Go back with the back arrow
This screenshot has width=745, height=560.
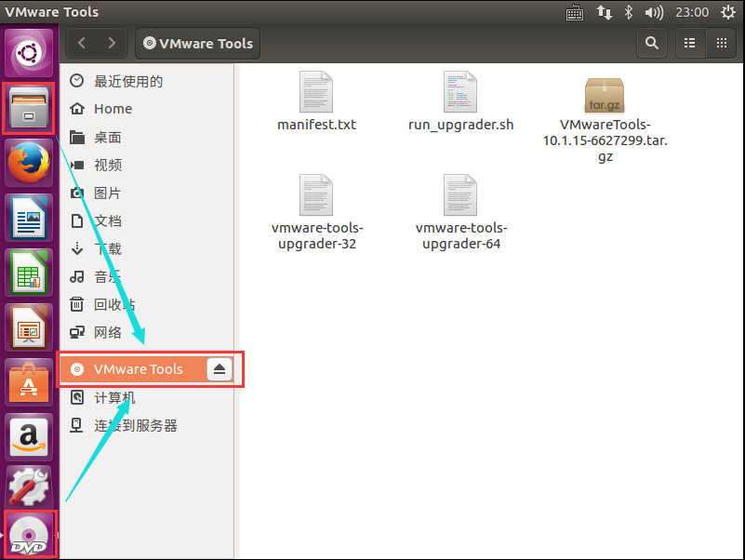82,44
